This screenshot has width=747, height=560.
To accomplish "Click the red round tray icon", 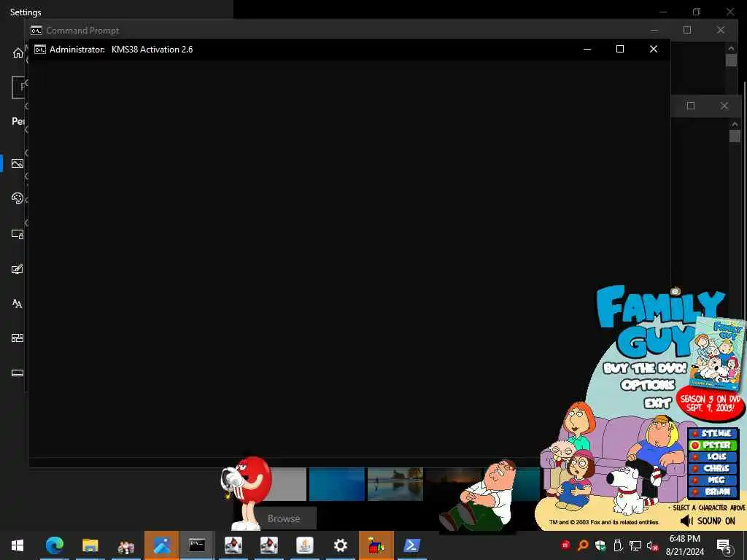I will coord(565,545).
